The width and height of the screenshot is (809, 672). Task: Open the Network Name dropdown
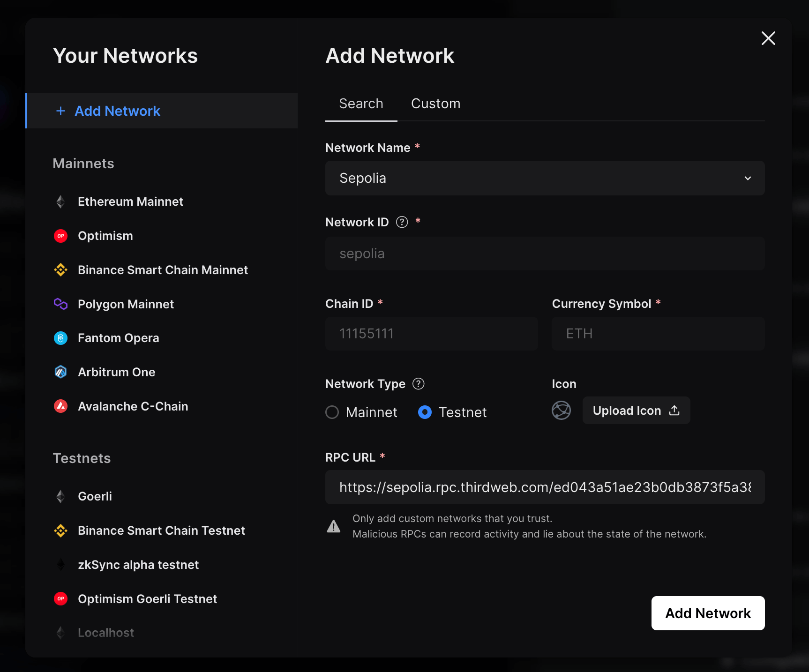(748, 178)
